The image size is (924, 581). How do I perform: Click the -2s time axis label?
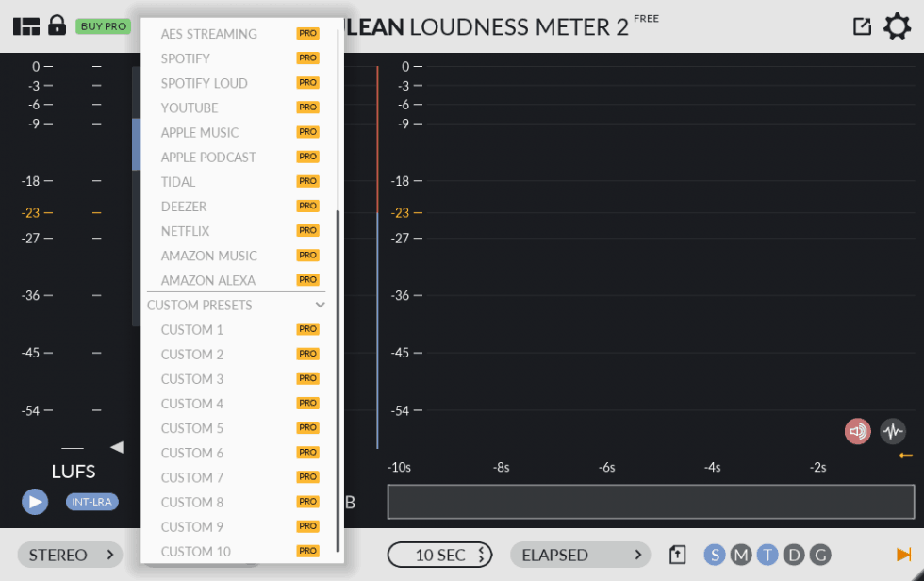pyautogui.click(x=818, y=468)
